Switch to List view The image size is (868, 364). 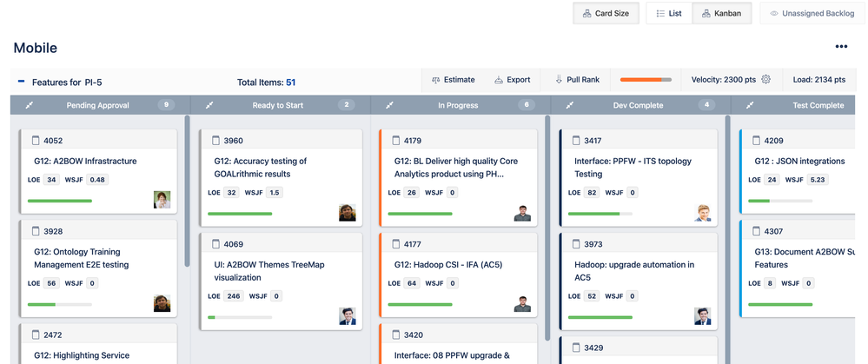pyautogui.click(x=669, y=13)
